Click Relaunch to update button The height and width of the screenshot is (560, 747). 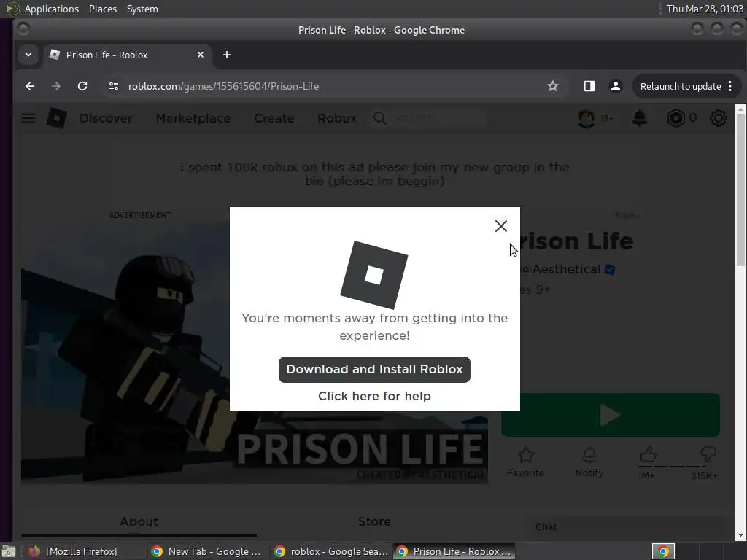point(681,86)
